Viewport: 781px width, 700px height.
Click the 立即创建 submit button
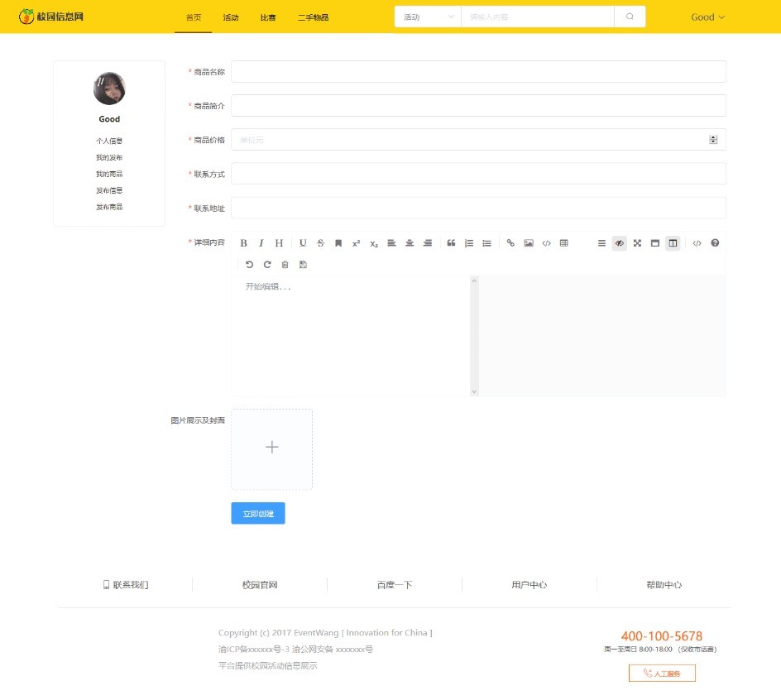point(257,513)
